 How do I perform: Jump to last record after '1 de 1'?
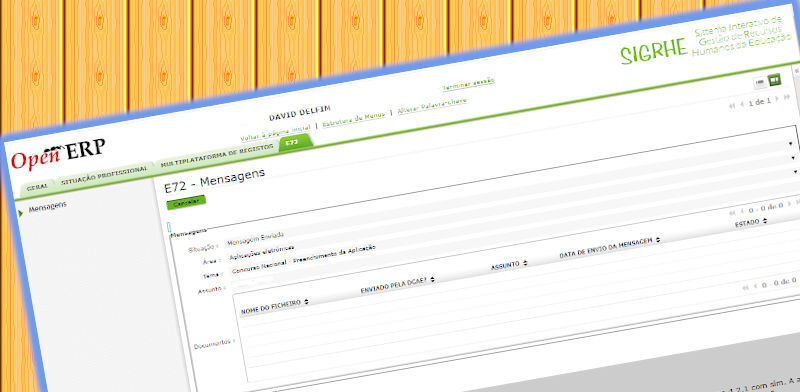point(787,97)
